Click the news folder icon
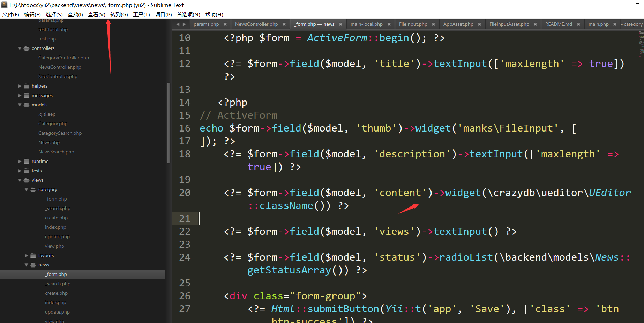644x323 pixels. 33,265
